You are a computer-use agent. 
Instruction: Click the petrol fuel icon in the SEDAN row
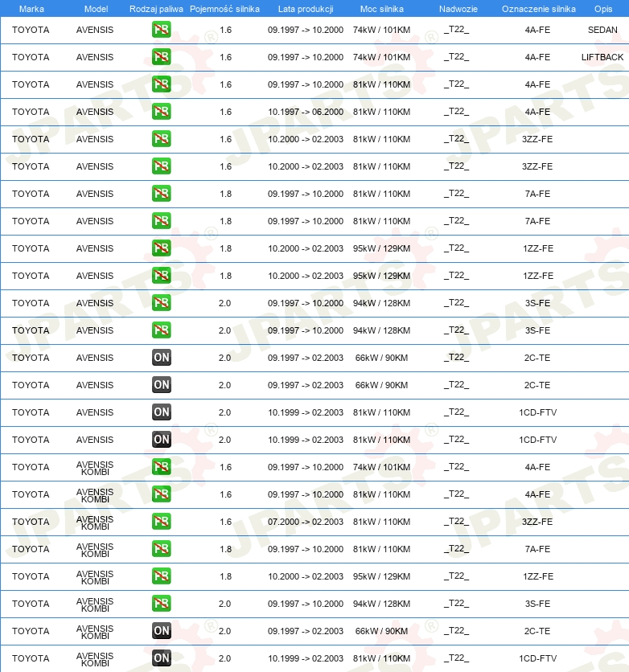tap(161, 30)
